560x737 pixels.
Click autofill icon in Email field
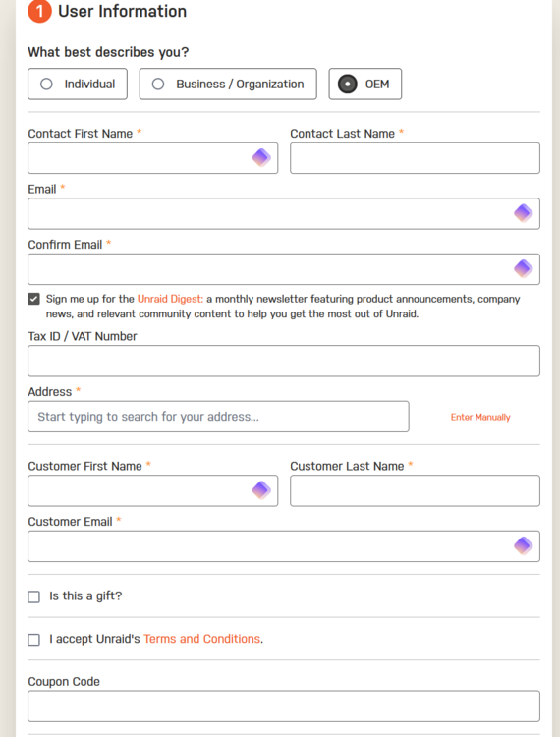[523, 213]
